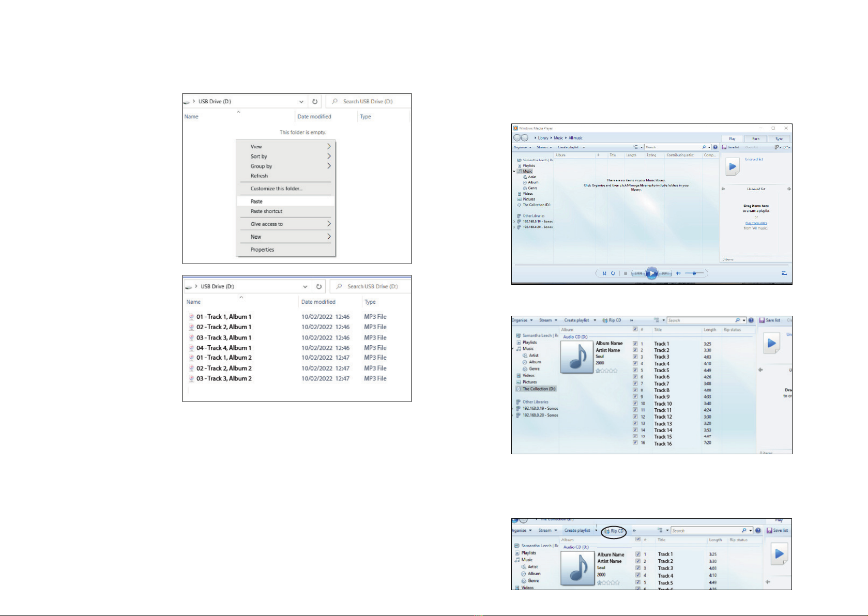Follow the Play favourites link
Viewport: 868px width, 616px height.
[756, 223]
